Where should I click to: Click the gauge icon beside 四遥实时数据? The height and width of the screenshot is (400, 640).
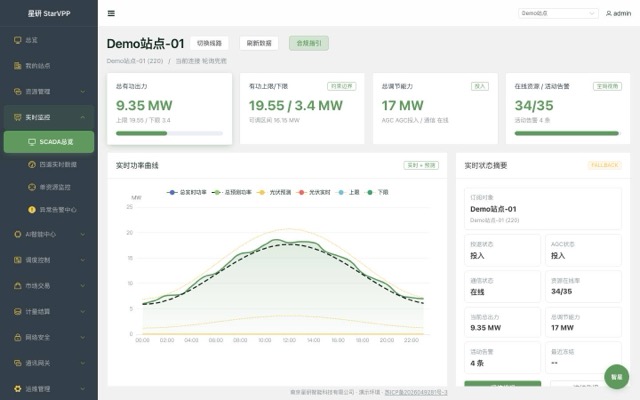[x=32, y=164]
